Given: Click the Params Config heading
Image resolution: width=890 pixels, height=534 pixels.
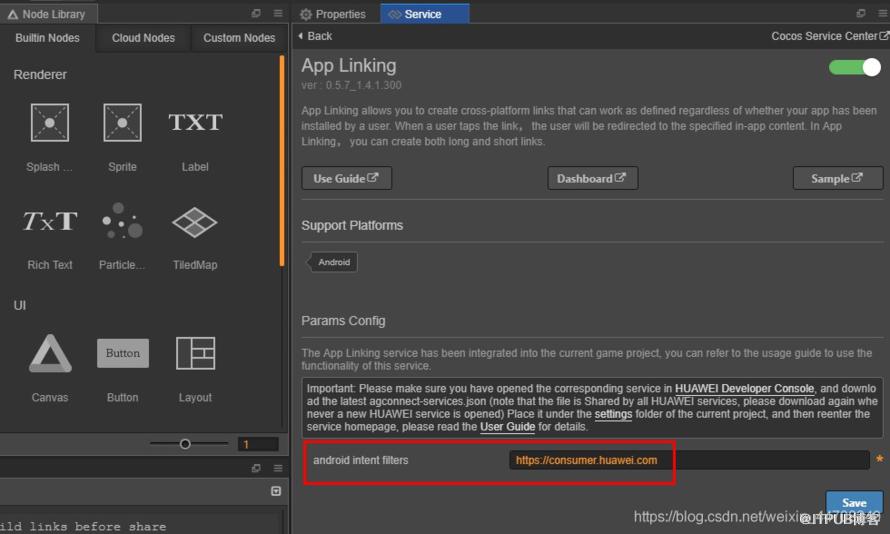Looking at the screenshot, I should tap(343, 321).
